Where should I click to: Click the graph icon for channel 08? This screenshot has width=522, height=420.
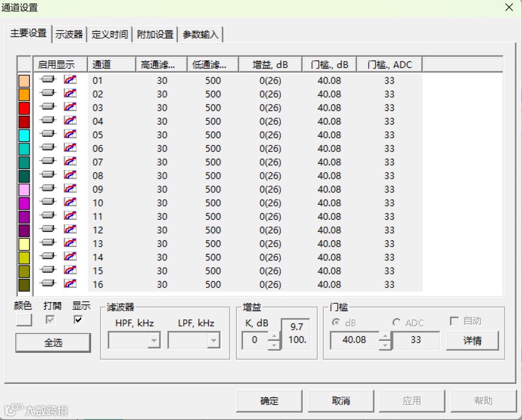point(70,174)
